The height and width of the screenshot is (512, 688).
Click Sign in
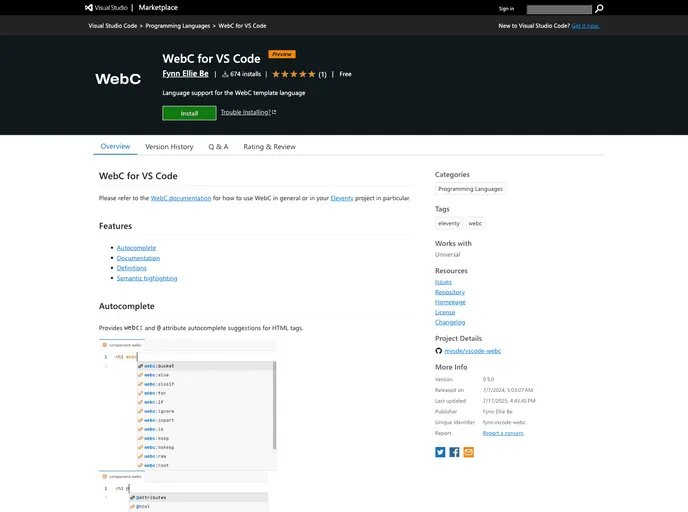(x=506, y=9)
